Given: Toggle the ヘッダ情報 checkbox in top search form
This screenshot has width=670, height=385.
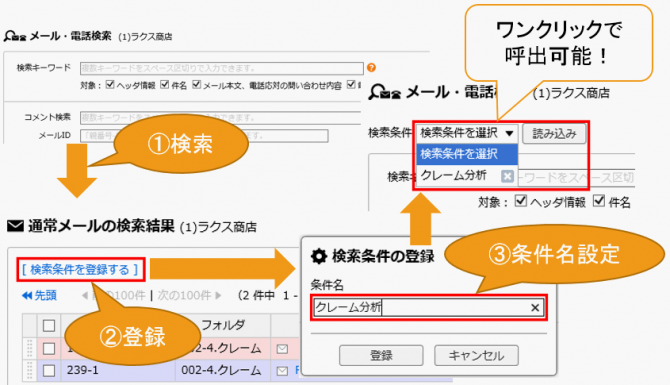Looking at the screenshot, I should pos(110,85).
